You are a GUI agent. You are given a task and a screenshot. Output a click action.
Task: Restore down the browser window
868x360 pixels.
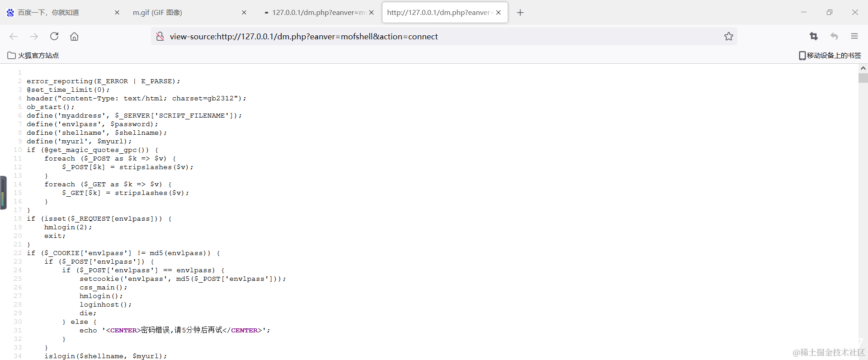click(830, 13)
